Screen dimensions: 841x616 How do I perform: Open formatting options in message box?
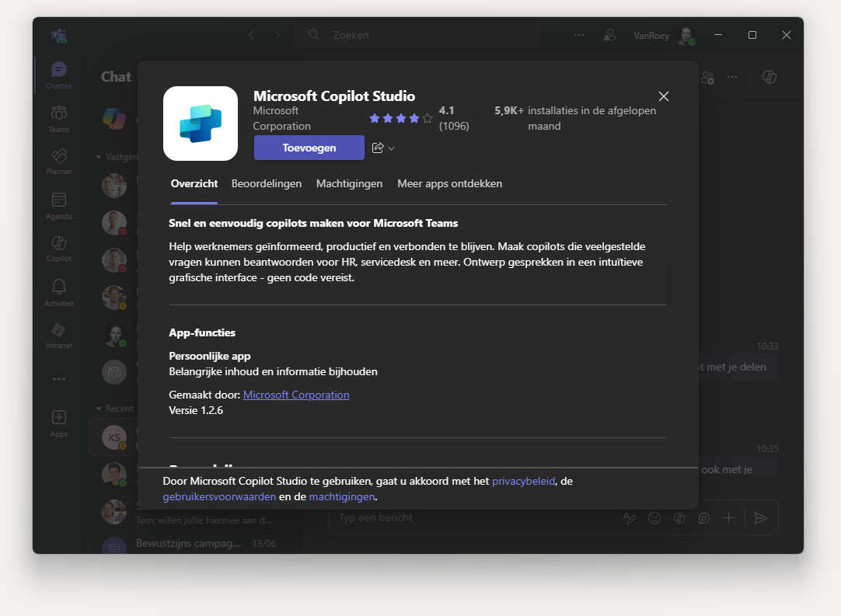click(629, 518)
